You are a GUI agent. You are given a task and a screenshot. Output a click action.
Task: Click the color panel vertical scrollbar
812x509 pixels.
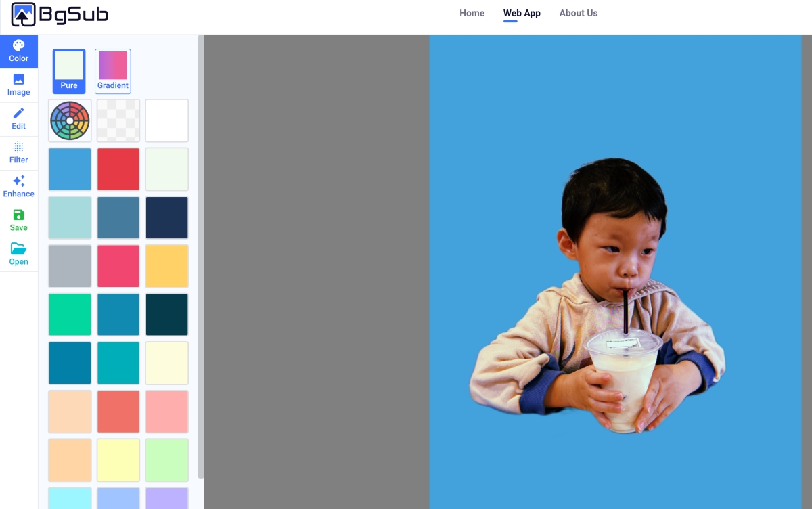click(200, 257)
